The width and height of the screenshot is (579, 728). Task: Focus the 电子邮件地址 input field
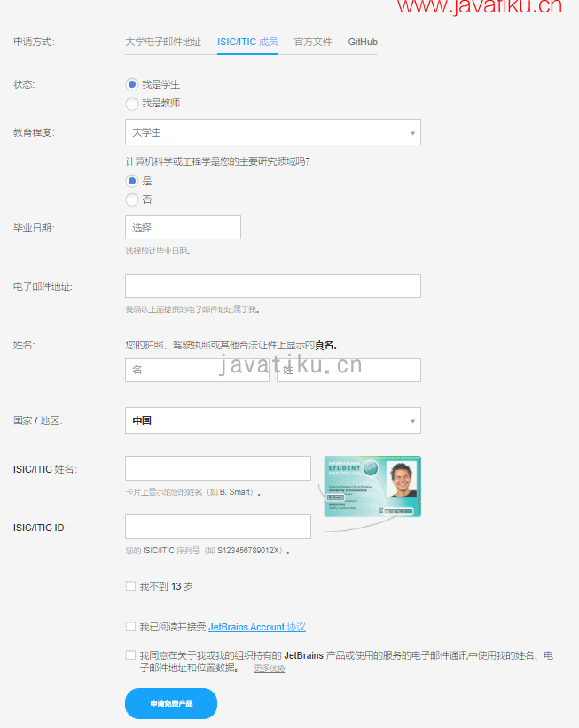(x=273, y=286)
